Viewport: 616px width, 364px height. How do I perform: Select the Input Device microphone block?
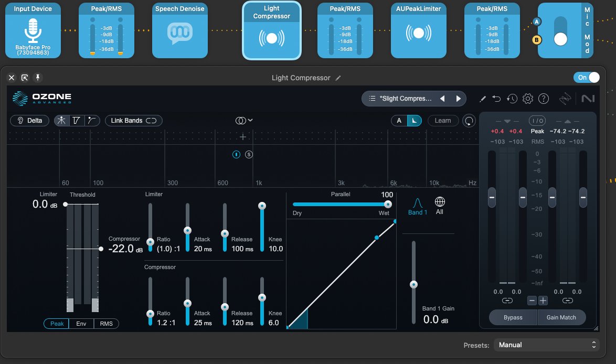(x=33, y=30)
